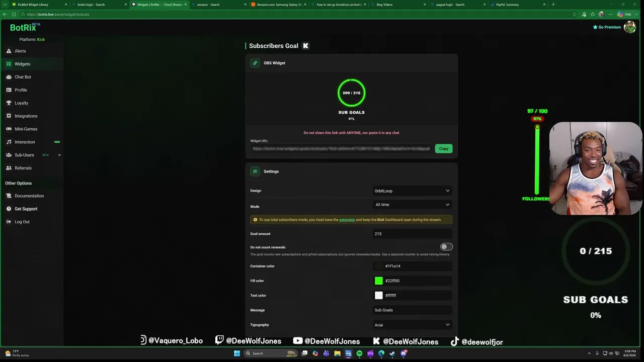This screenshot has height=362, width=644.
Task: Open the Chat button in the browser toolbar
Action: coord(624,14)
